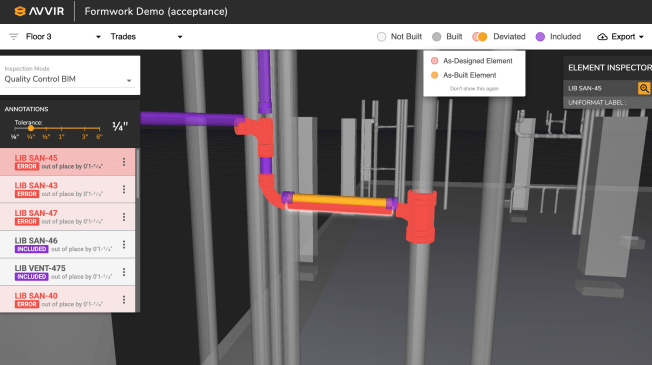This screenshot has width=652, height=365.
Task: Select the LIB VENT-475 annotation row
Action: point(67,272)
